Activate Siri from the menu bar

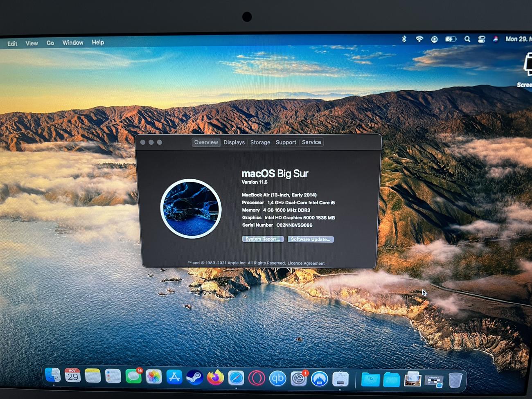(496, 39)
